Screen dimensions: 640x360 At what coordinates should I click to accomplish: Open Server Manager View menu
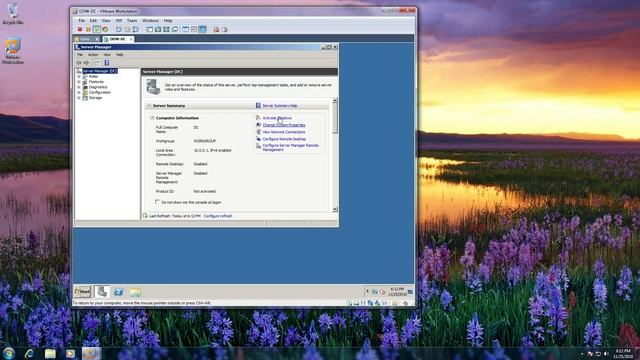click(x=107, y=55)
